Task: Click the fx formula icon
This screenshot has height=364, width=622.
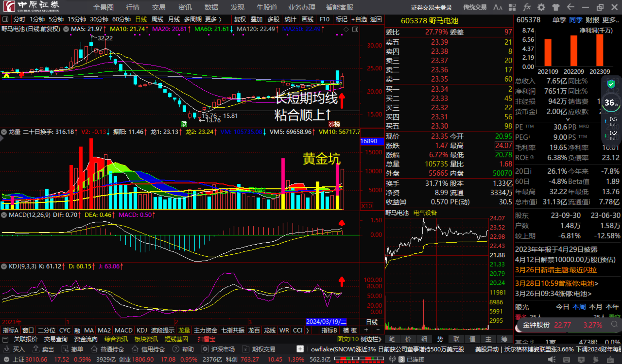Action: (527, 7)
